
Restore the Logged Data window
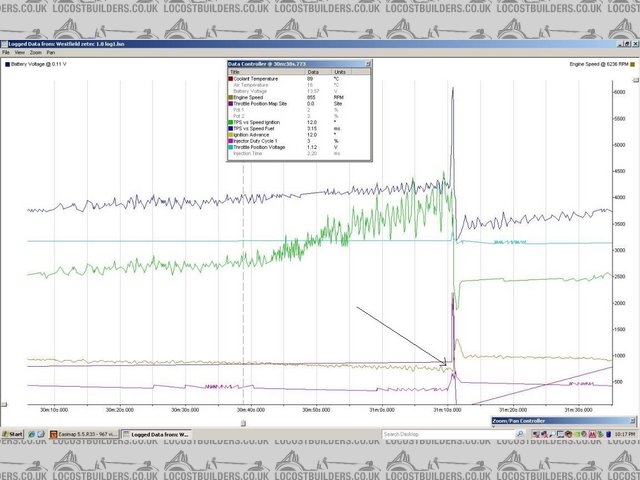(x=627, y=44)
